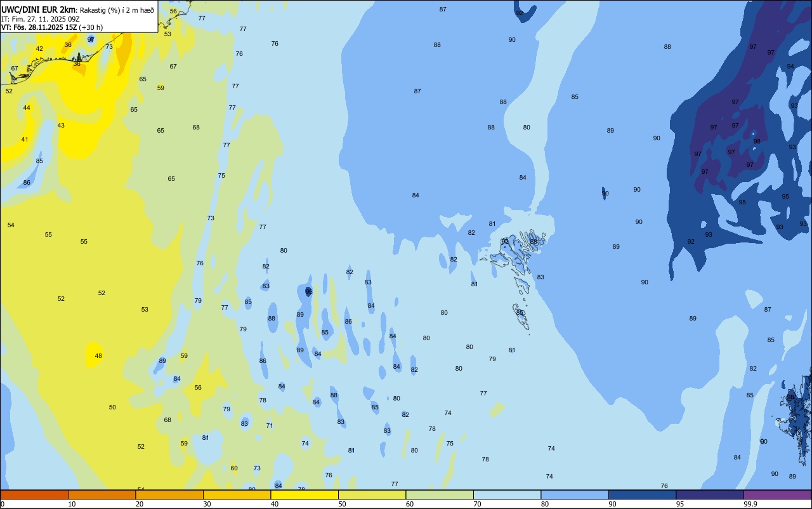The height and width of the screenshot is (509, 812).
Task: Click the purple above-99.9 legend segment
Action: coord(777,494)
